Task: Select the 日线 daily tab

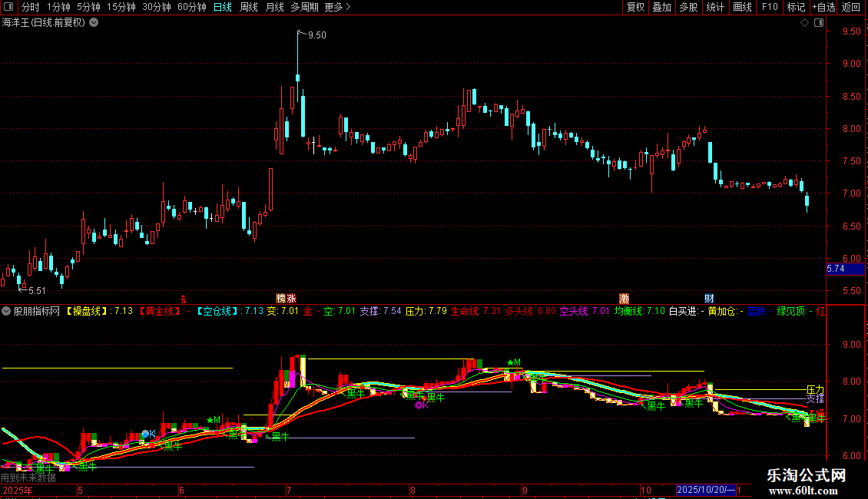Action: pos(223,7)
